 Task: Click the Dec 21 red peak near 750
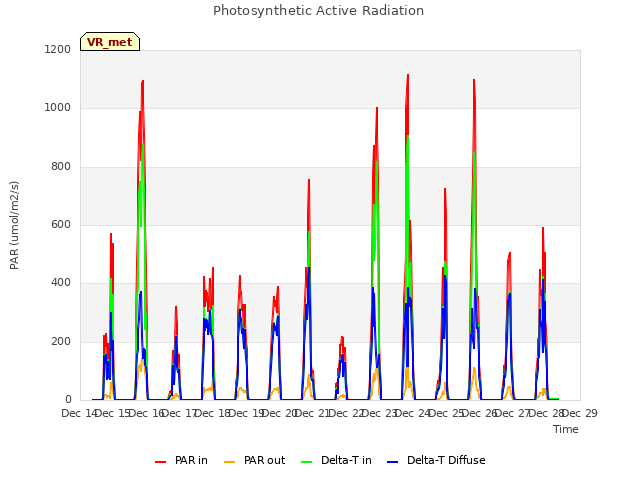click(x=309, y=180)
